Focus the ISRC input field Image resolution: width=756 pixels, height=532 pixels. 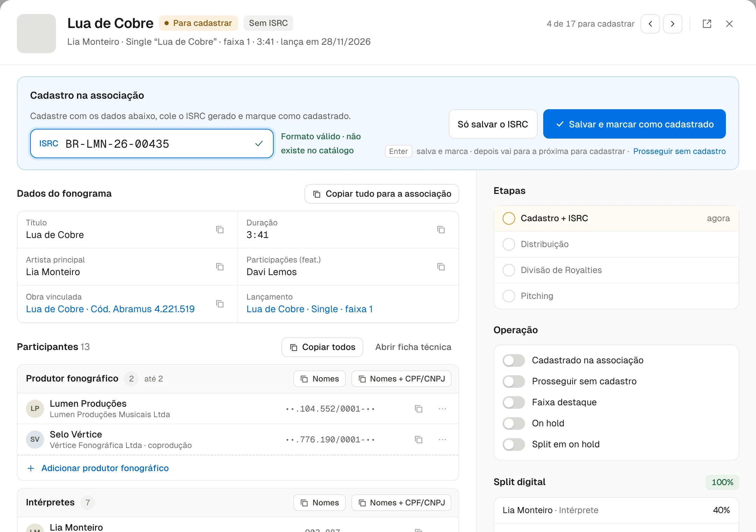[x=152, y=143]
